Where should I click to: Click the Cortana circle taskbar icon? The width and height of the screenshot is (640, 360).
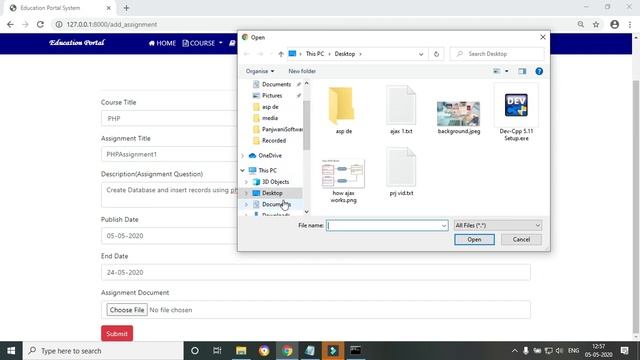pos(195,351)
